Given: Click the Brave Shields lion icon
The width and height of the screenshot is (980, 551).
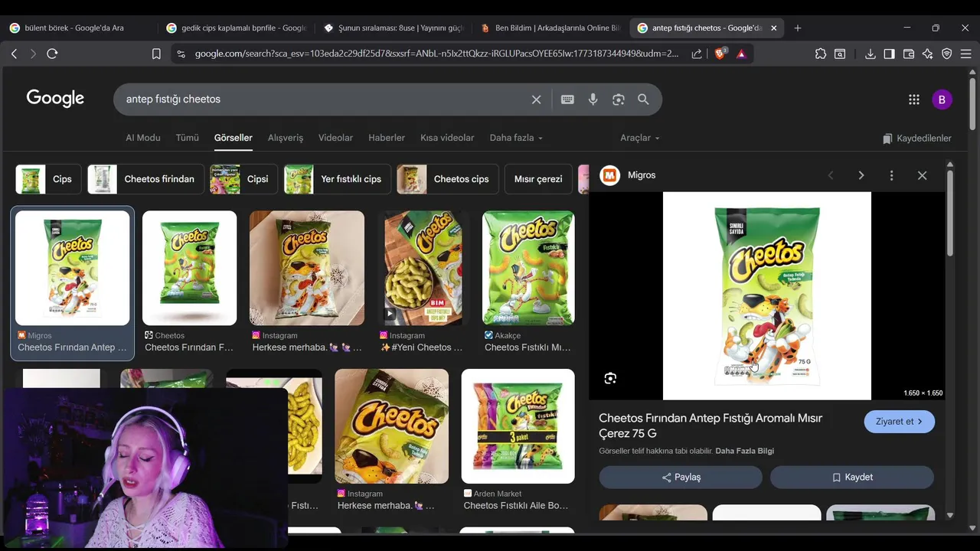Looking at the screenshot, I should 720,54.
